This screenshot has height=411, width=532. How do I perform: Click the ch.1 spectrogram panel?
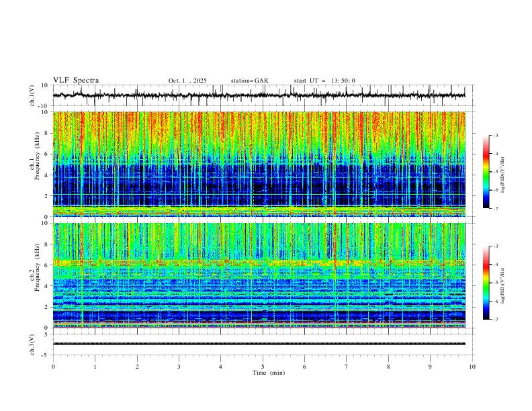tap(259, 164)
